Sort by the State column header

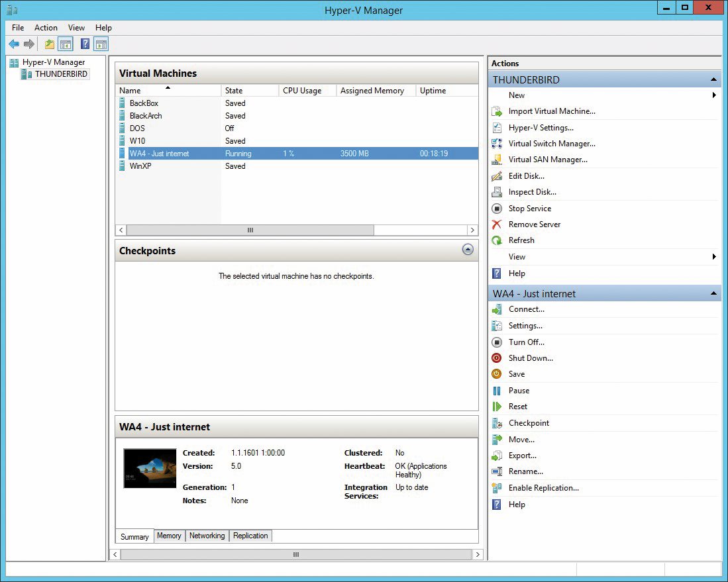pos(250,91)
